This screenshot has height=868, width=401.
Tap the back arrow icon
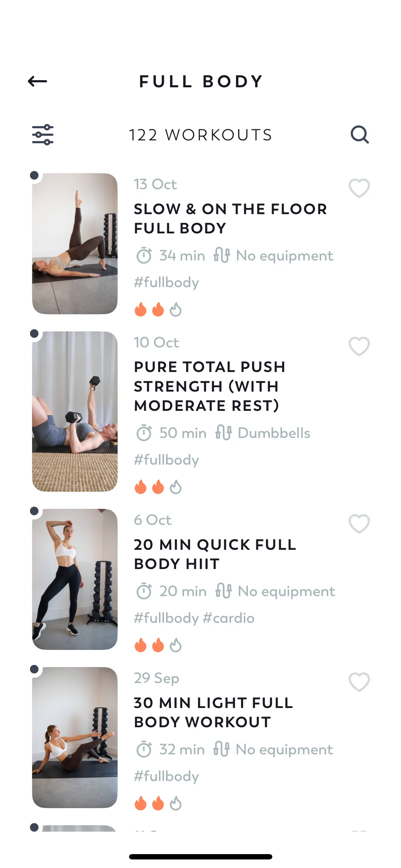tap(37, 81)
